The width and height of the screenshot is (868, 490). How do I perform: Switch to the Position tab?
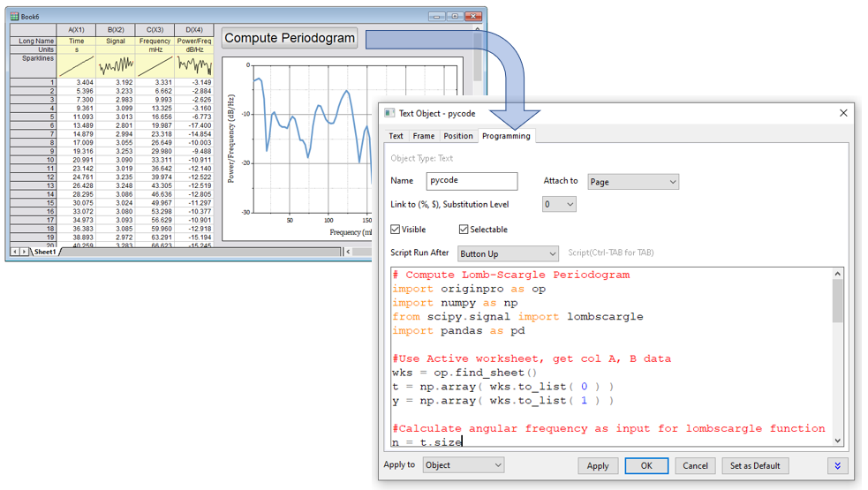[x=457, y=136]
